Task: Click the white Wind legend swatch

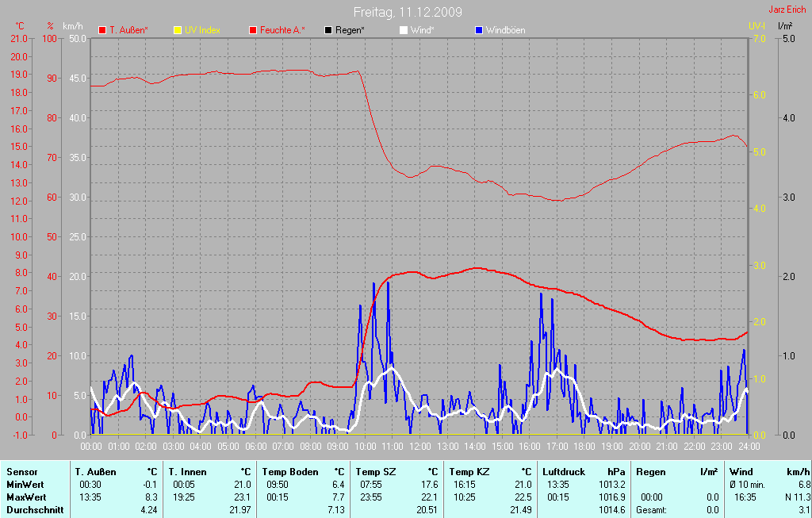Action: (x=403, y=30)
